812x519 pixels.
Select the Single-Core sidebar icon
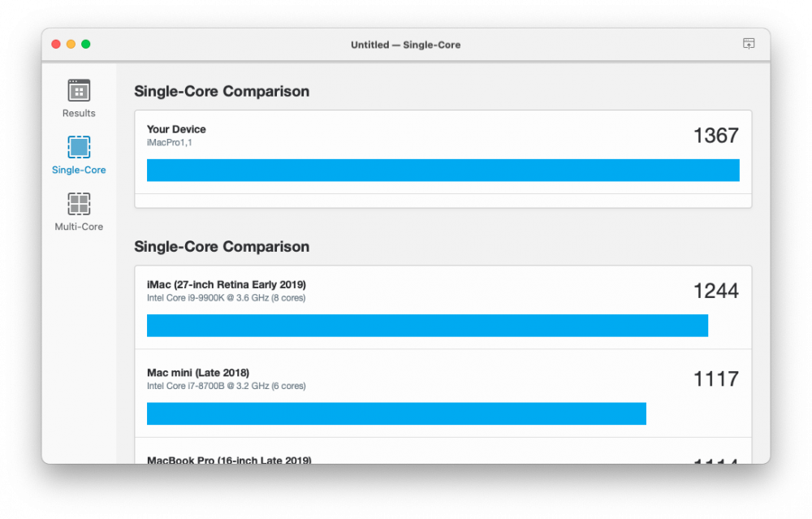click(79, 147)
